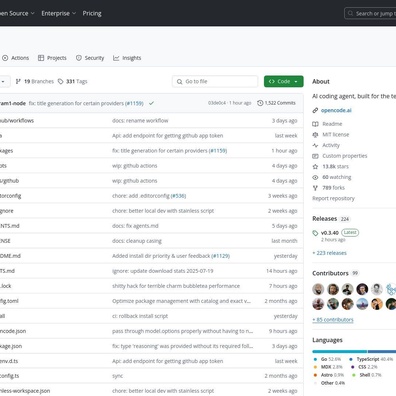Open the Contributors heading link

330,273
